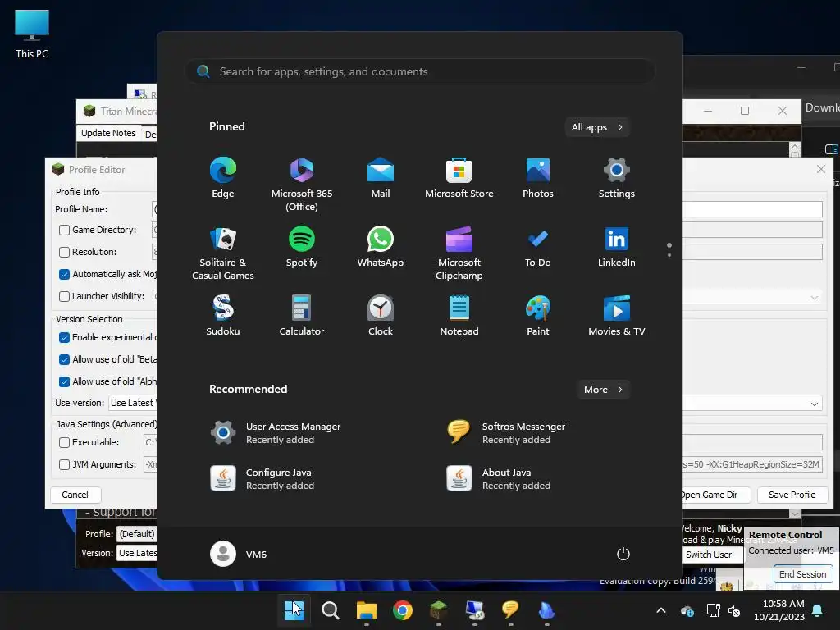Open the To Do app

pos(538,247)
